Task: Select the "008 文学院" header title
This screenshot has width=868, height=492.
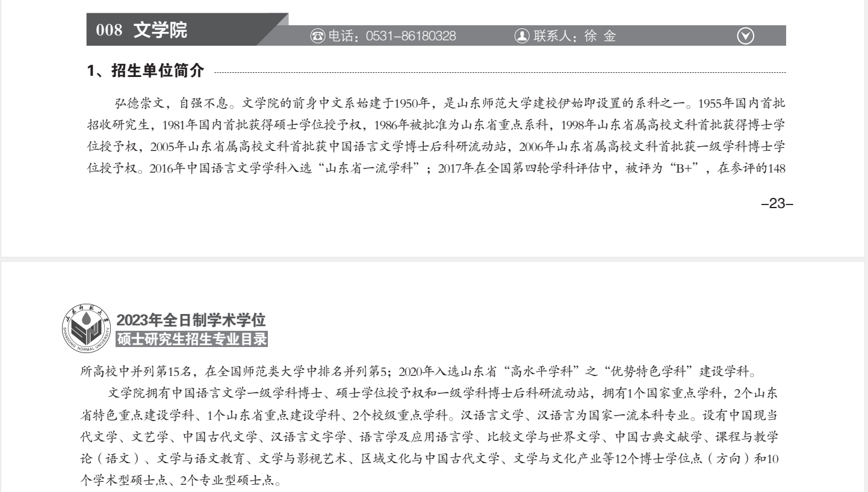Action: [142, 30]
